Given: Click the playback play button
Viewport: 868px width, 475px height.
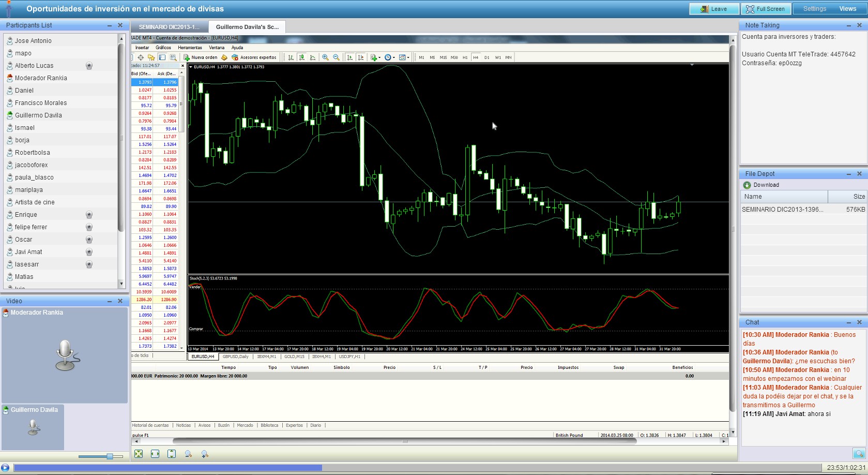Looking at the screenshot, I should [x=5, y=468].
